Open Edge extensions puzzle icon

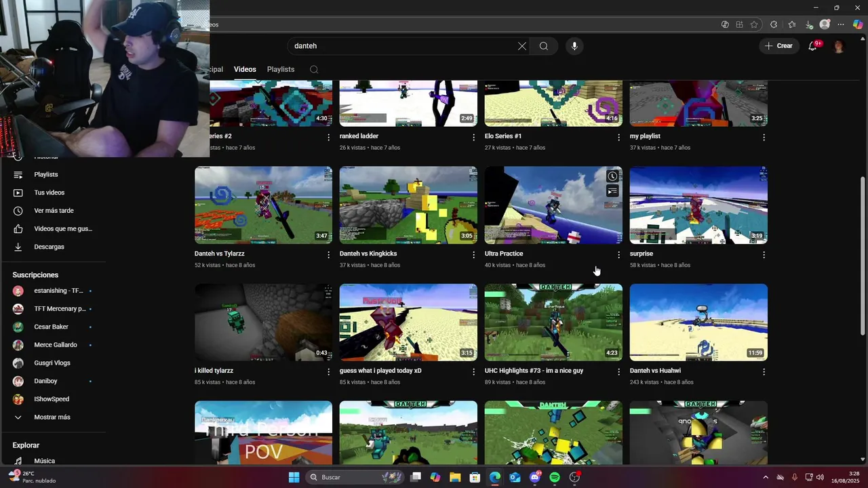(x=774, y=24)
